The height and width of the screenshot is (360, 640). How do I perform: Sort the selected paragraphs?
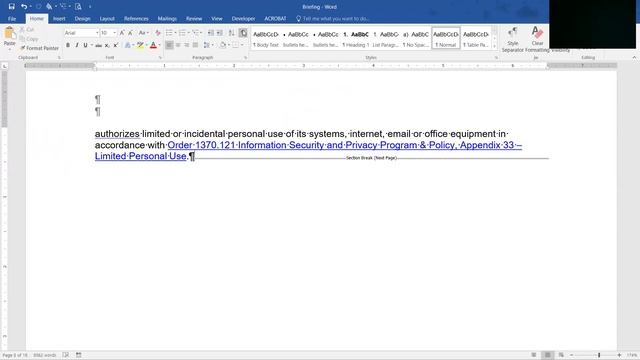231,33
